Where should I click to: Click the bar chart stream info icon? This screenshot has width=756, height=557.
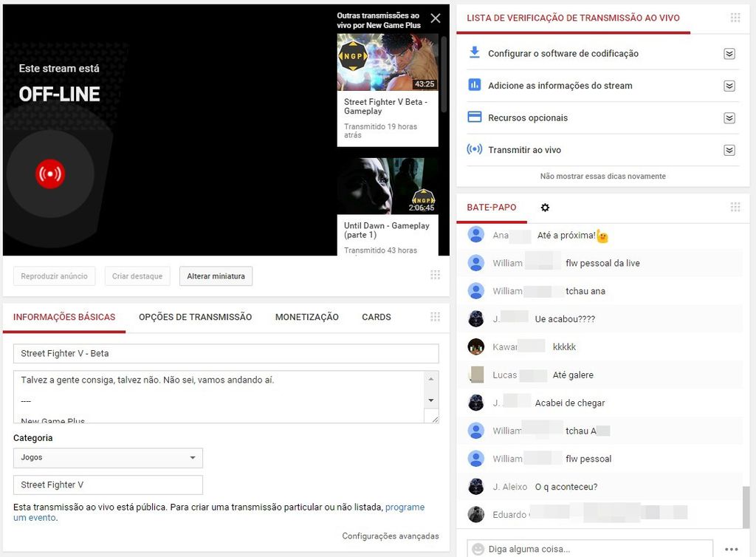click(475, 85)
